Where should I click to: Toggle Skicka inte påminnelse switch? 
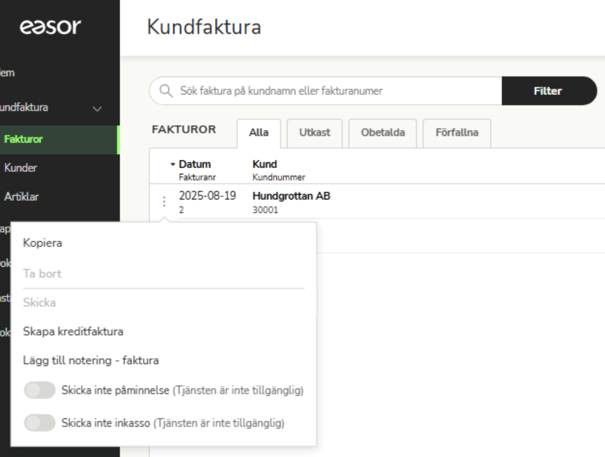[39, 390]
